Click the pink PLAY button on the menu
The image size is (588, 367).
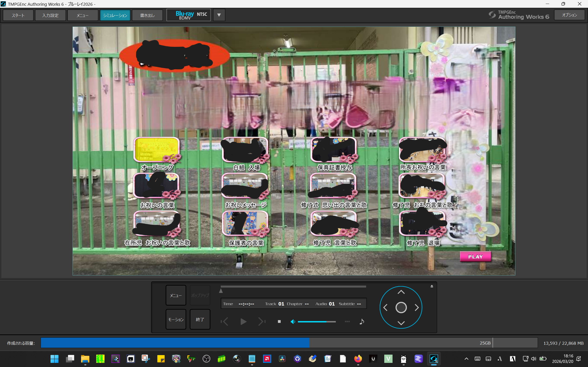point(475,257)
